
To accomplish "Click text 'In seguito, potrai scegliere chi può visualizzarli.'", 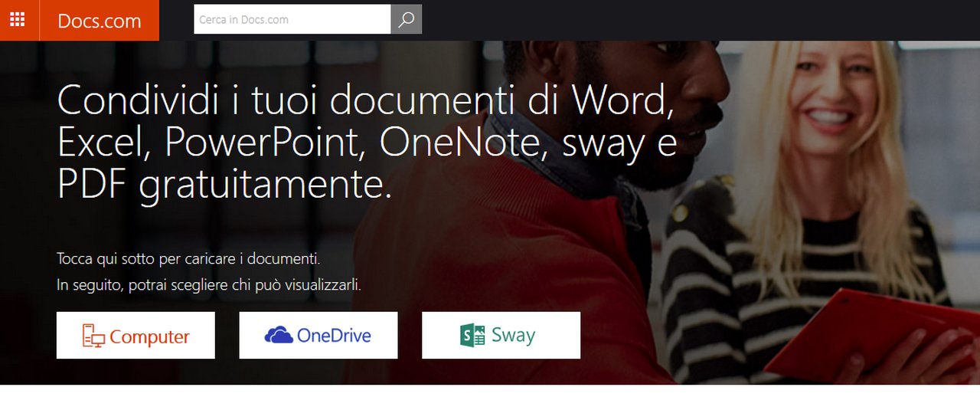I will [209, 285].
